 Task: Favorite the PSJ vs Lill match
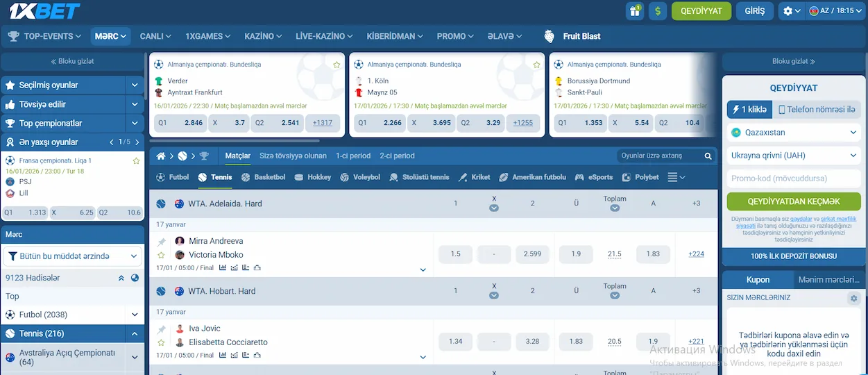click(x=136, y=161)
